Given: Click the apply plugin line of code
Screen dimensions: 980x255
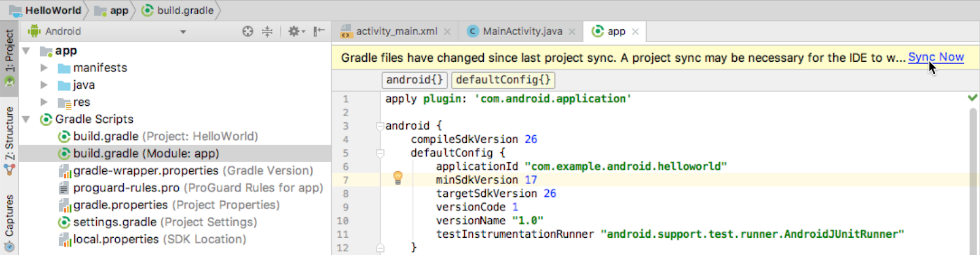Looking at the screenshot, I should click(x=508, y=98).
